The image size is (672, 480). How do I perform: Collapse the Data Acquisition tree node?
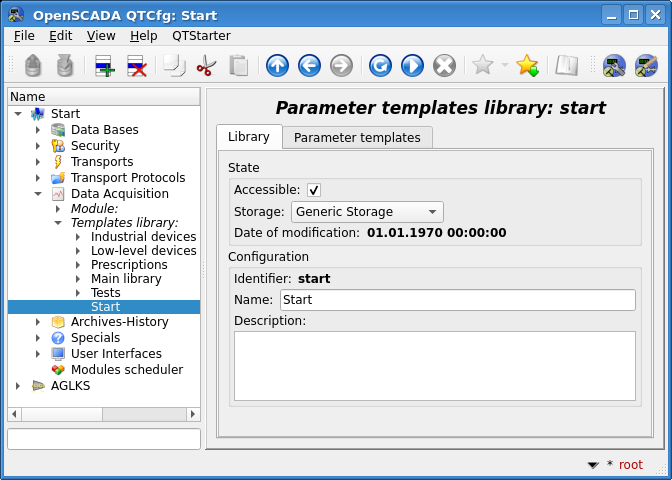38,194
